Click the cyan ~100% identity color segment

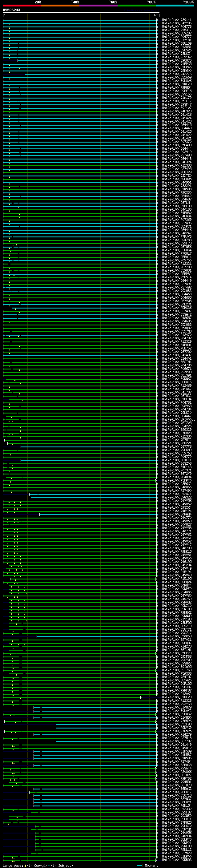tap(175, 6)
